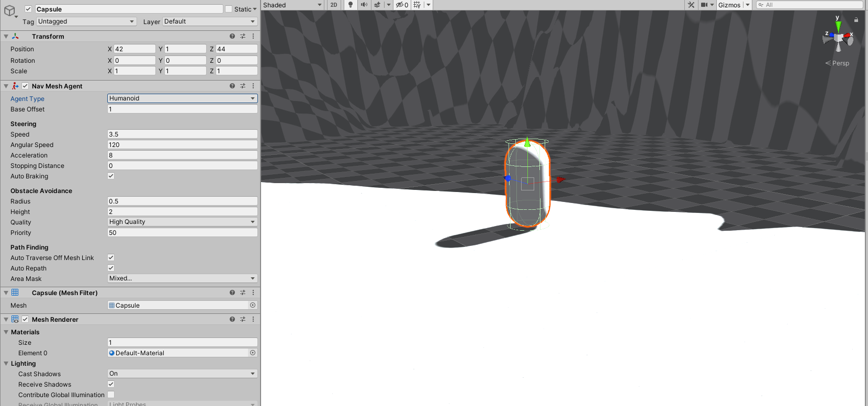868x406 pixels.
Task: Uncheck Auto Braking
Action: click(x=111, y=176)
